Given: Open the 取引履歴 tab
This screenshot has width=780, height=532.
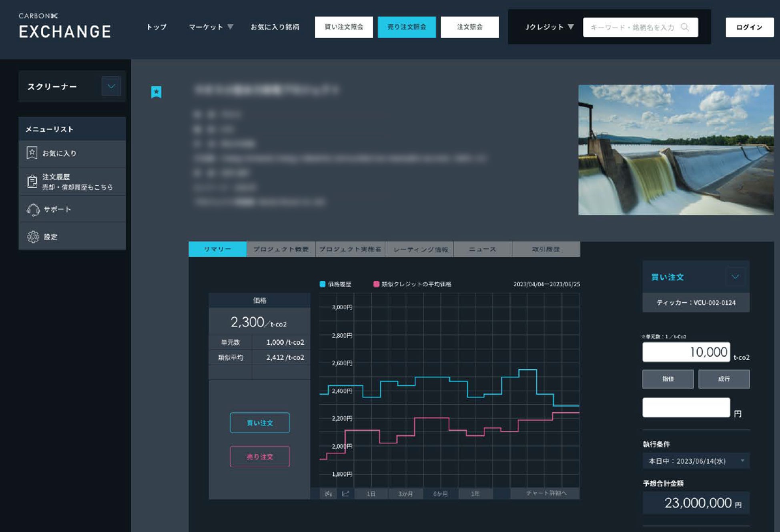Looking at the screenshot, I should coord(545,249).
